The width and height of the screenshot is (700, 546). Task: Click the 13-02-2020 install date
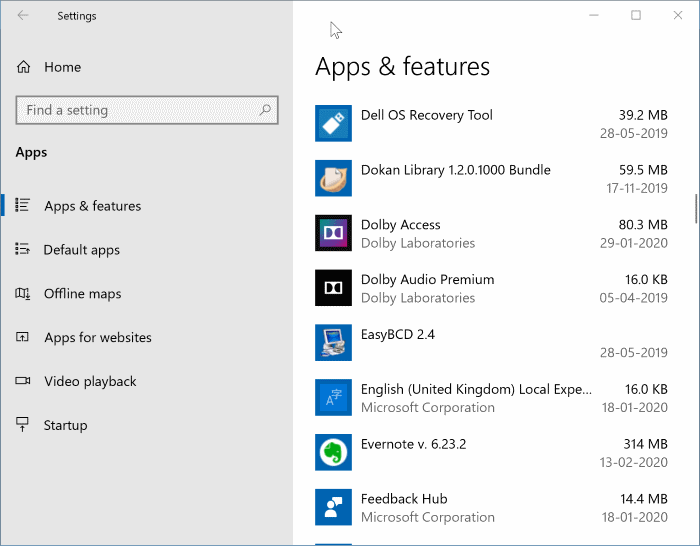coord(633,463)
